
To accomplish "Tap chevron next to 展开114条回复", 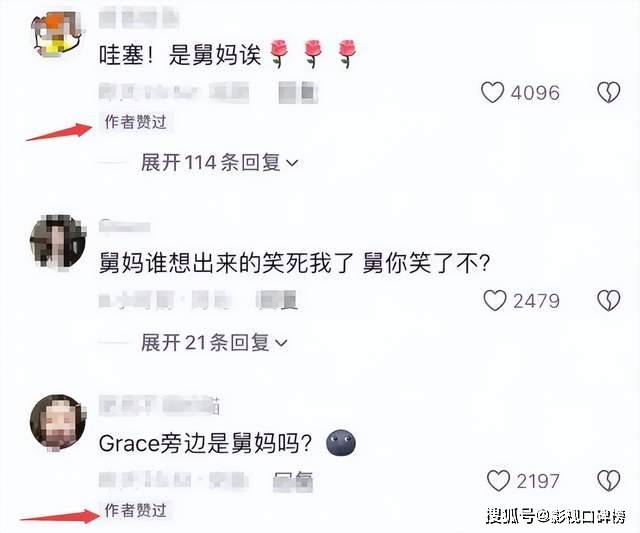I will coord(292,164).
